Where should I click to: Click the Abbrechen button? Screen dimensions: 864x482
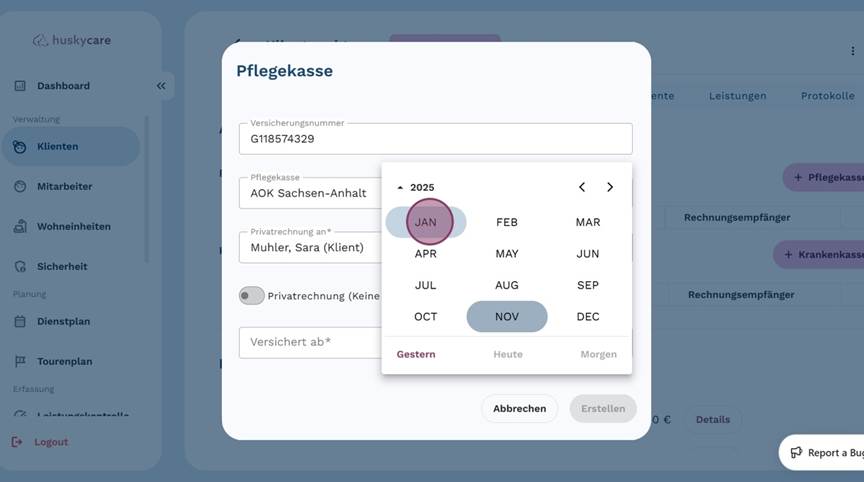pyautogui.click(x=519, y=408)
